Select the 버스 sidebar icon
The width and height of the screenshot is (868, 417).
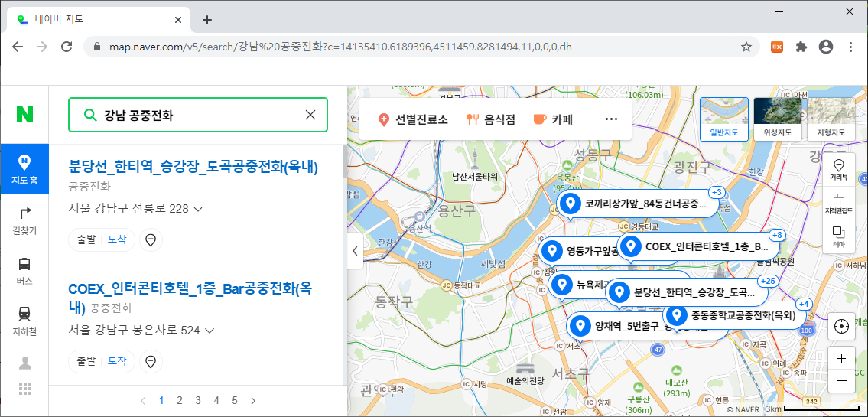click(24, 271)
